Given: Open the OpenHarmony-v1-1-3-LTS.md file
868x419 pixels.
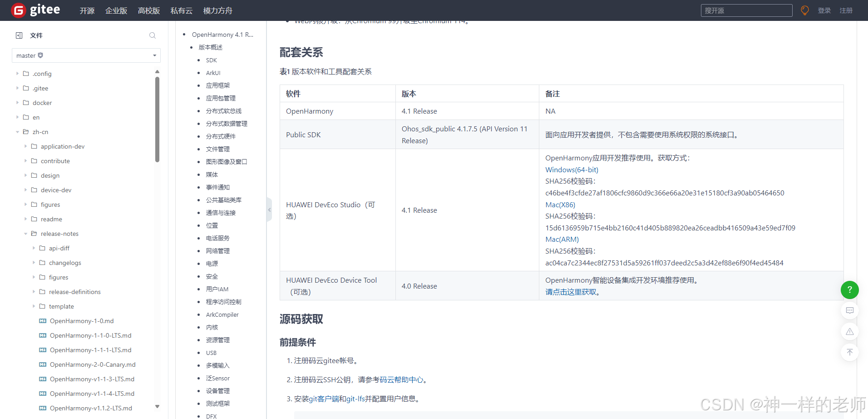Looking at the screenshot, I should [92, 379].
